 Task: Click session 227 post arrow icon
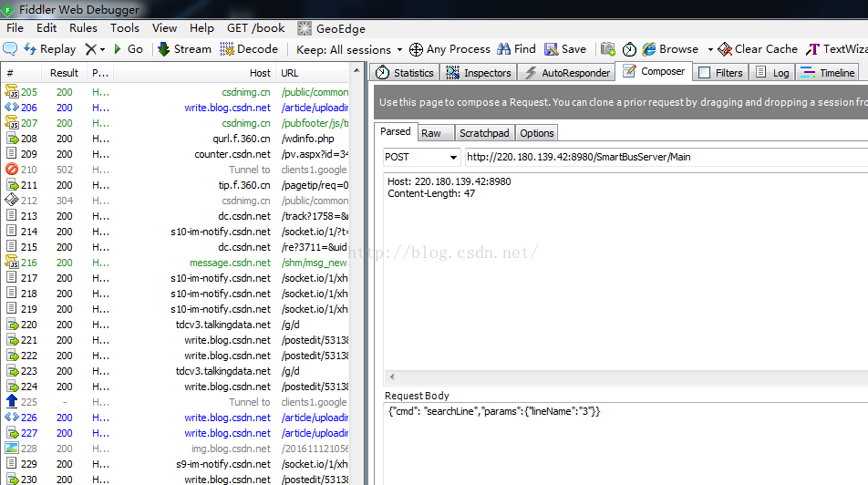click(12, 433)
